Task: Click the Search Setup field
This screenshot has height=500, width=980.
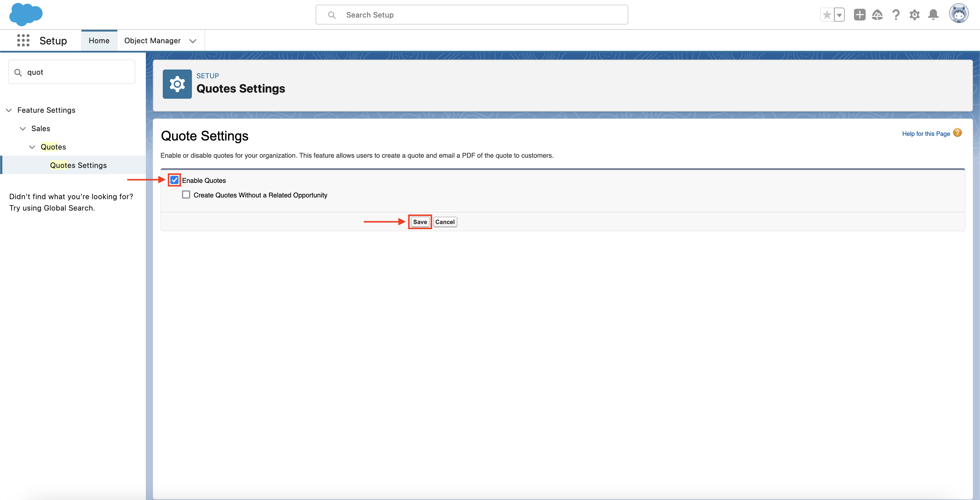Action: point(472,15)
